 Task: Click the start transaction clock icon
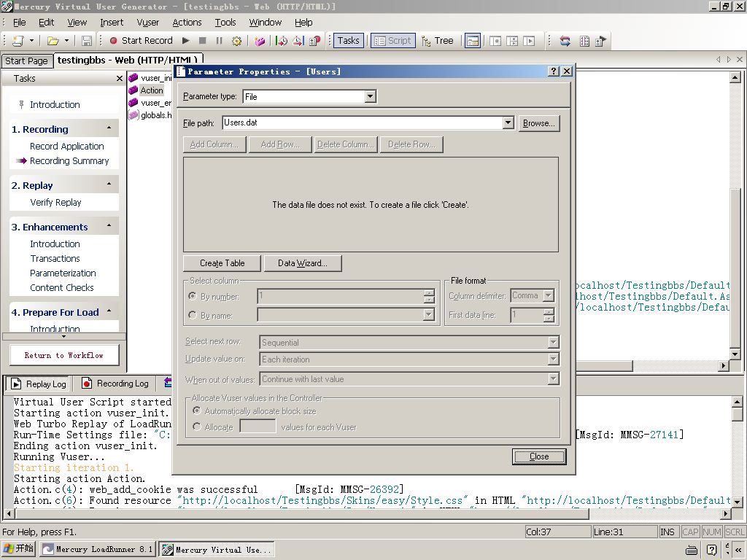coord(282,41)
